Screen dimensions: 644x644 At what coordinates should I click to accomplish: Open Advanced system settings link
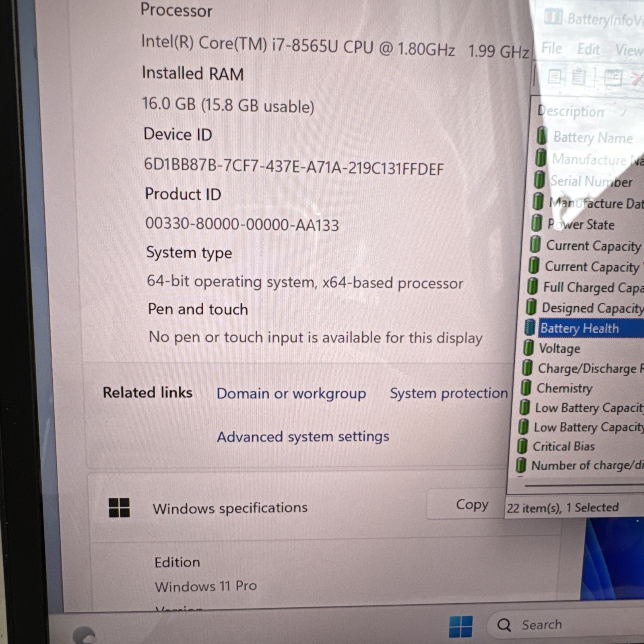[x=303, y=437]
